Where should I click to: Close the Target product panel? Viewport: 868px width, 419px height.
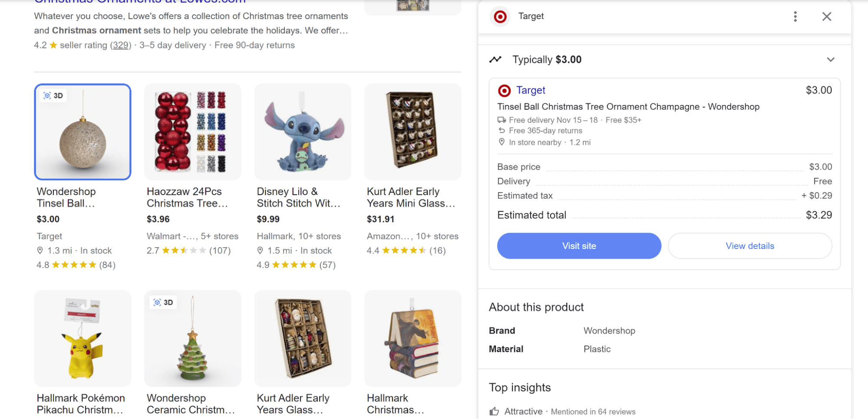click(x=826, y=16)
